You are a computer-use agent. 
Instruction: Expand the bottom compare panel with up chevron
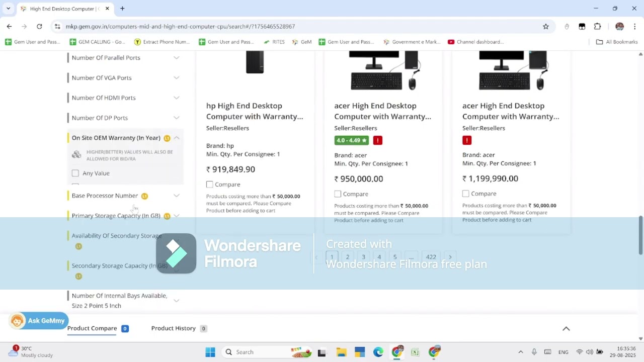point(566,328)
